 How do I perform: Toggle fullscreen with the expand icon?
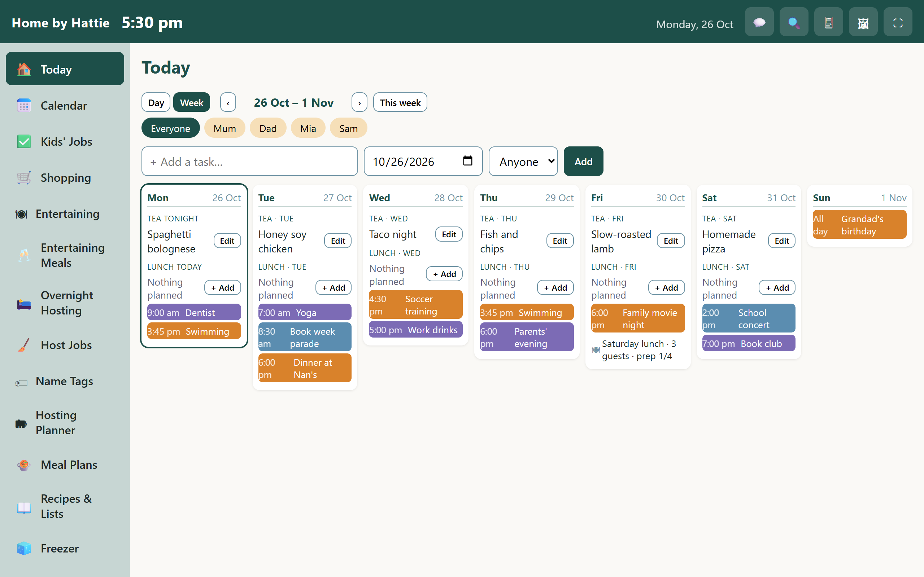point(898,22)
